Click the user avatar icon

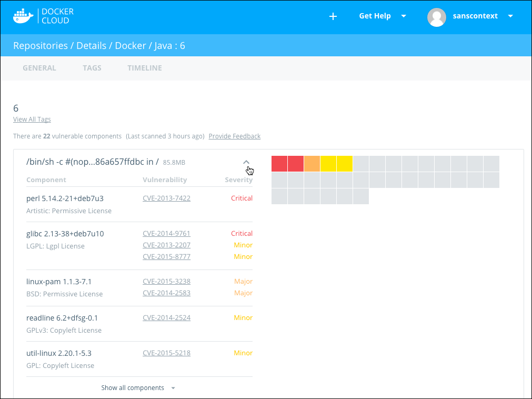click(x=437, y=17)
